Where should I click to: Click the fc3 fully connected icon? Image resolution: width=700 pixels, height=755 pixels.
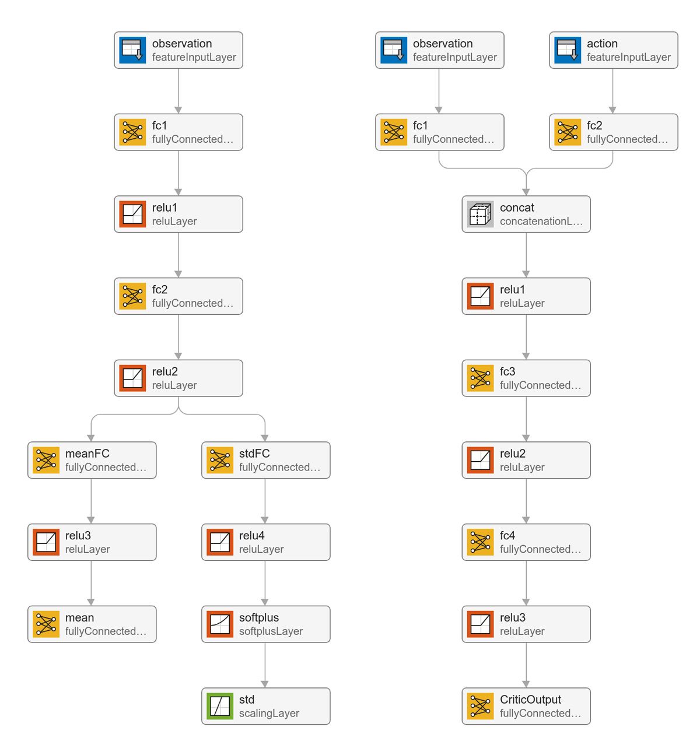click(480, 378)
